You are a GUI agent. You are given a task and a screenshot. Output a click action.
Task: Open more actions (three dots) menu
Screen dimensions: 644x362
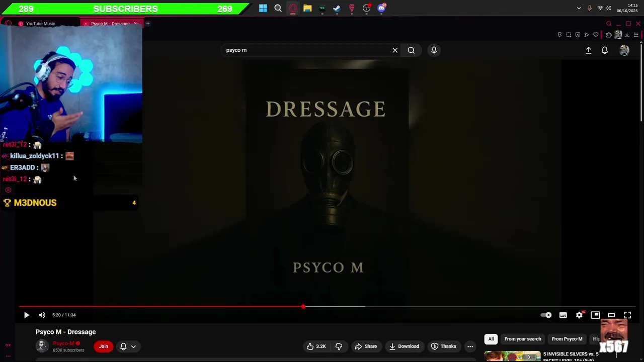click(x=470, y=346)
